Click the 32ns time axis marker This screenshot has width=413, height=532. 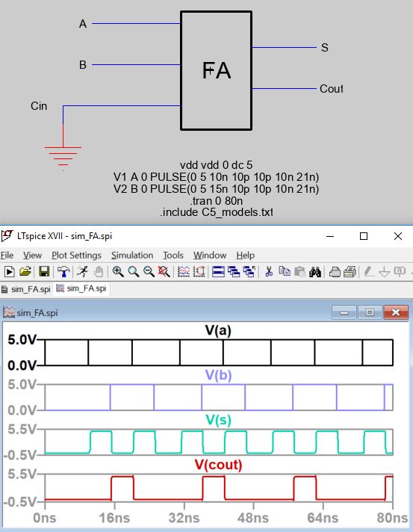pyautogui.click(x=184, y=518)
